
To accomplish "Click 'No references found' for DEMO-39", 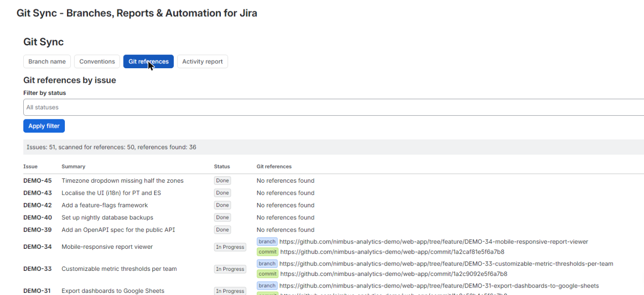I will coord(285,230).
